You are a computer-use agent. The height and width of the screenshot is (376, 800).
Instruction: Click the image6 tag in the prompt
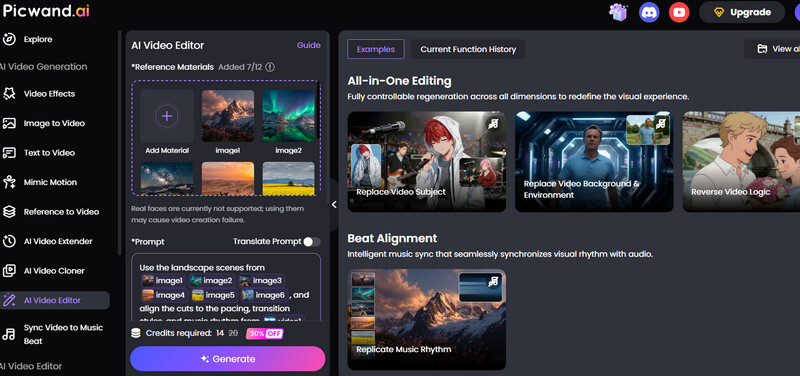pyautogui.click(x=263, y=295)
